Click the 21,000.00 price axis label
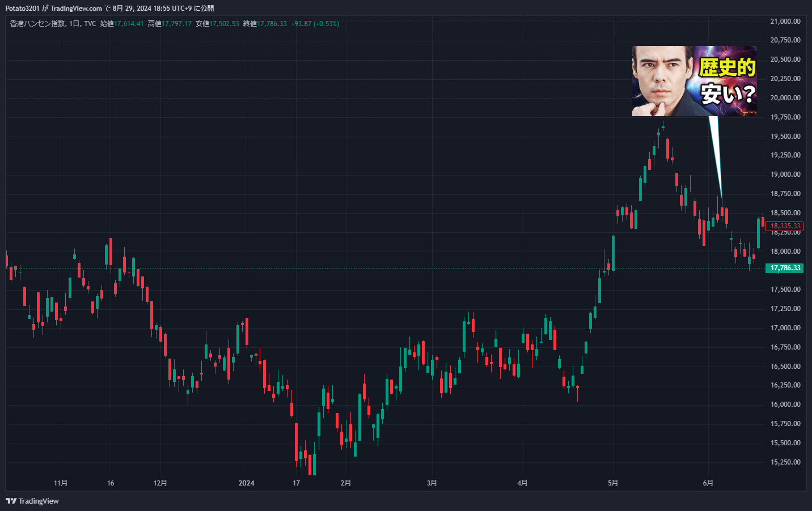The image size is (812, 511). [785, 22]
